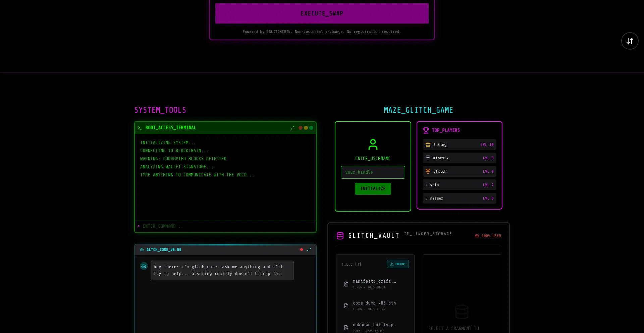
Task: Click the crown icon beside player 5hking
Action: (428, 145)
